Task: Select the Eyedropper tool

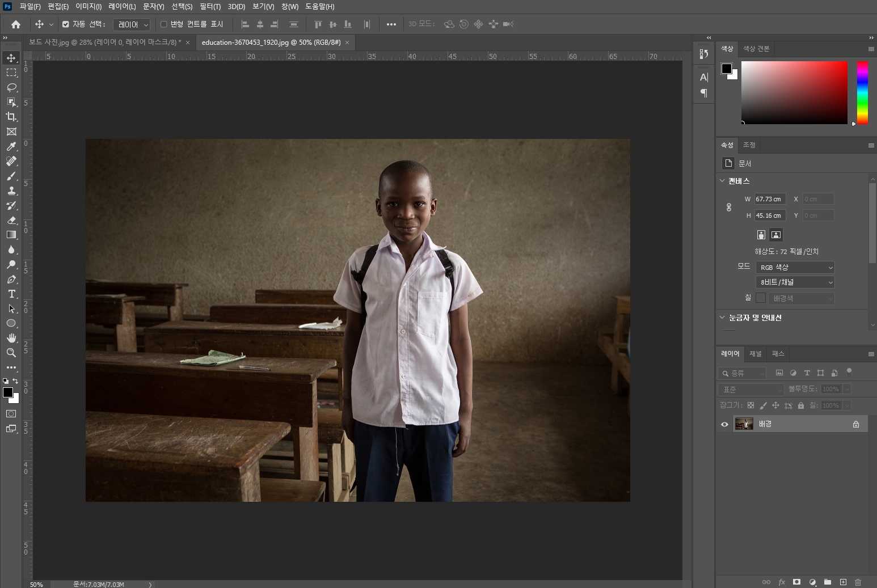Action: [x=11, y=146]
